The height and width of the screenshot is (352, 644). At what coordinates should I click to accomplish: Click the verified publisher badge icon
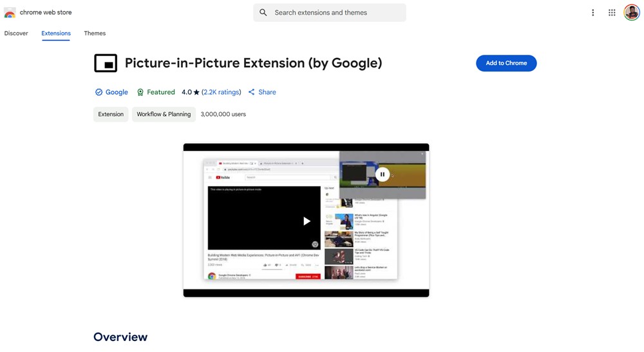click(99, 92)
